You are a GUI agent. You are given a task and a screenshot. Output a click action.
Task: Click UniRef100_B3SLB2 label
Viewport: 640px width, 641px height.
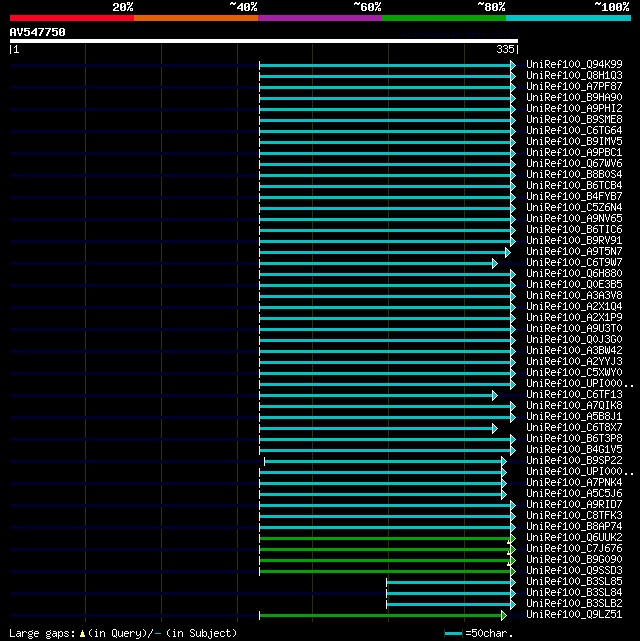574,604
